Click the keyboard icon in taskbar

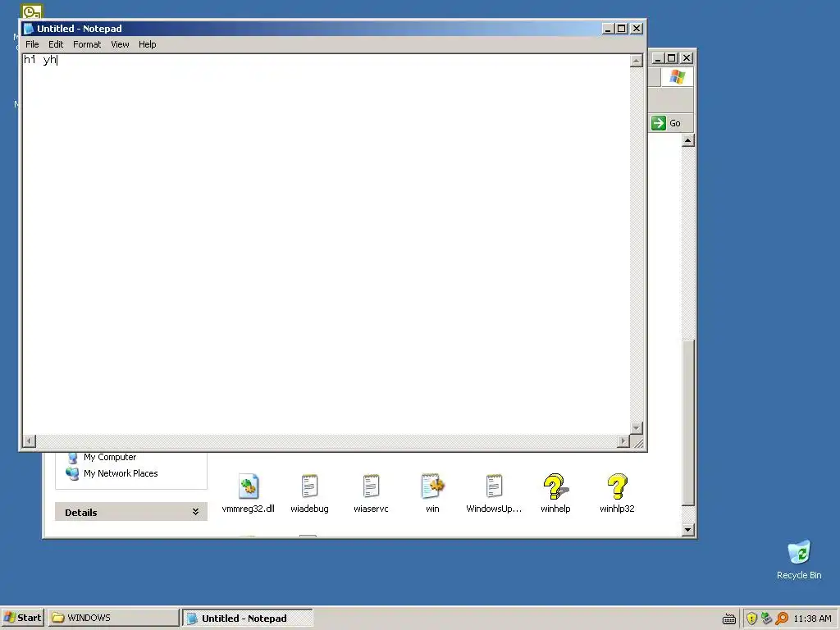point(729,619)
